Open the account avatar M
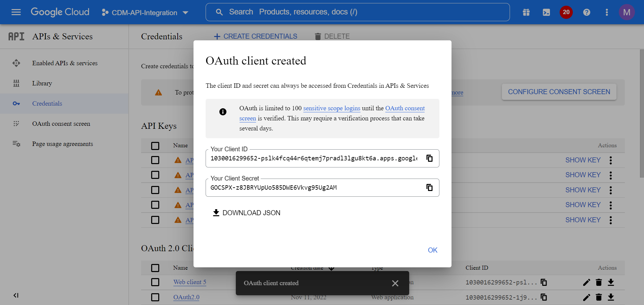This screenshot has width=644, height=305. click(627, 12)
